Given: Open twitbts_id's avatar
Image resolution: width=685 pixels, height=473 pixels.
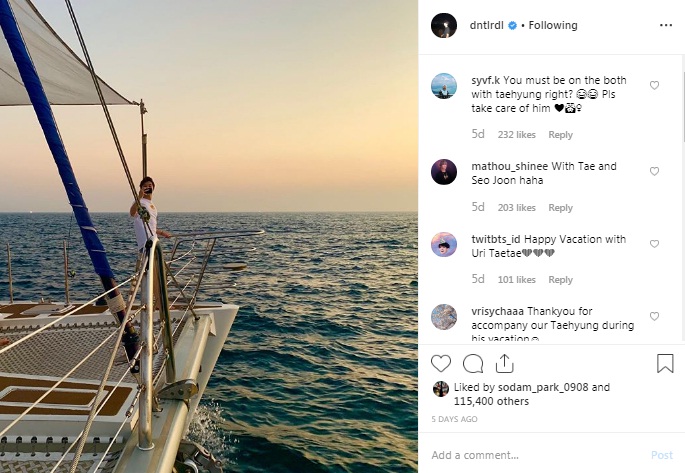Looking at the screenshot, I should (444, 244).
